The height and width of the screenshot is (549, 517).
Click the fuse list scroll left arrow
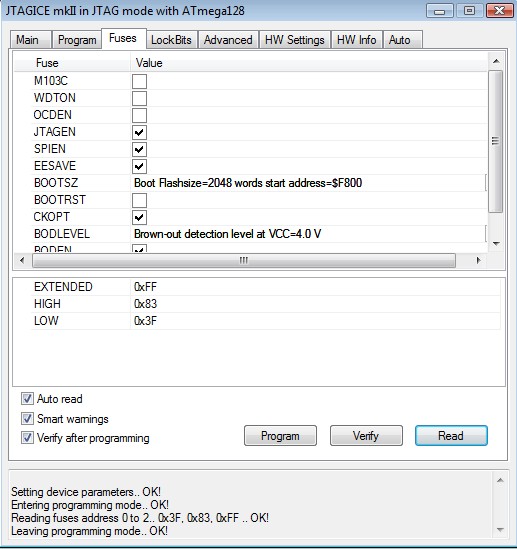[22, 260]
